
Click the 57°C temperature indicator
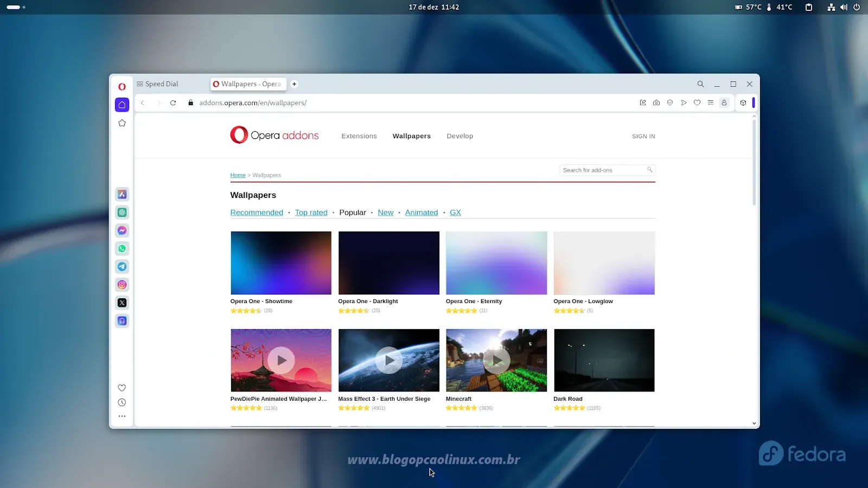[x=748, y=7]
